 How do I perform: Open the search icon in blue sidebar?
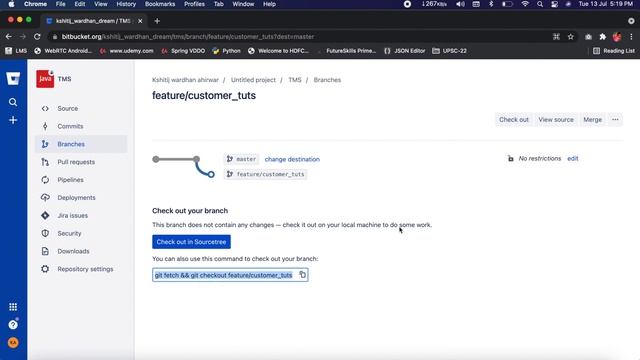click(x=13, y=102)
